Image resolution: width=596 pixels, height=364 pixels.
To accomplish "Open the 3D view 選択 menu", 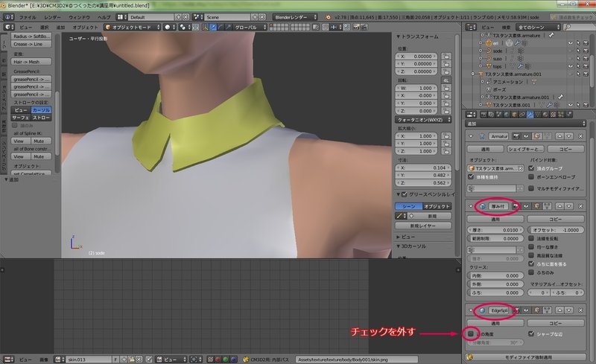I will click(x=44, y=28).
